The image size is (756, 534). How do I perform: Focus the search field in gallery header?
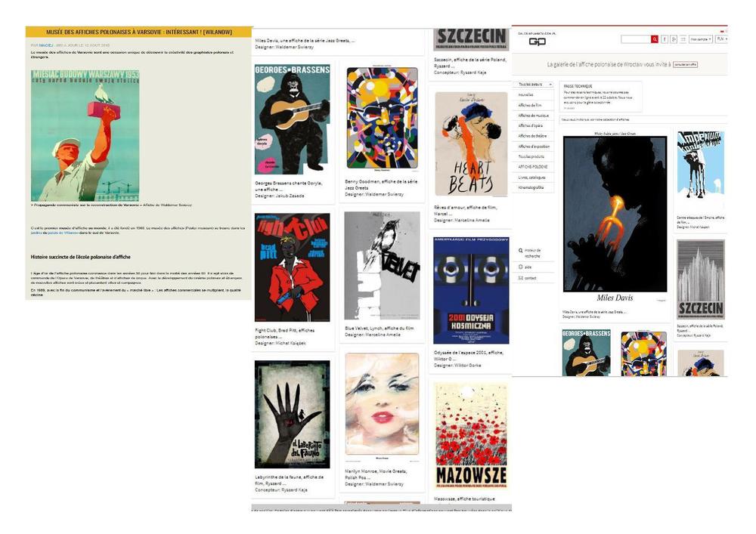coord(636,39)
